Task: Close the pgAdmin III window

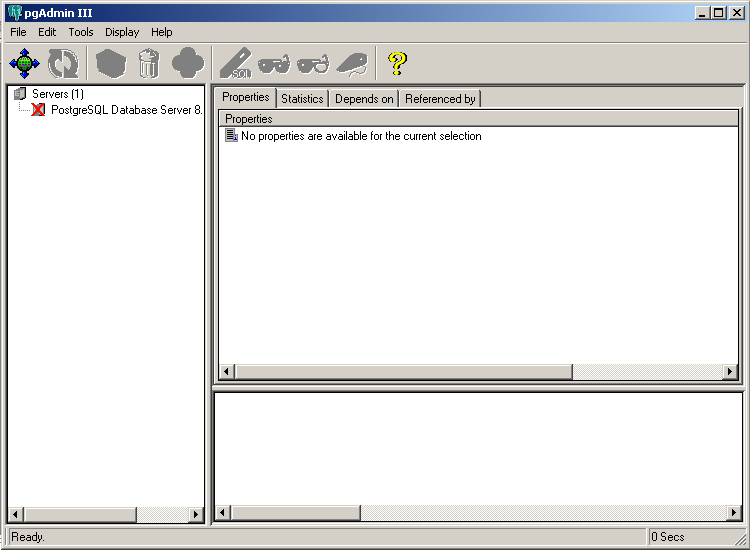Action: 737,13
